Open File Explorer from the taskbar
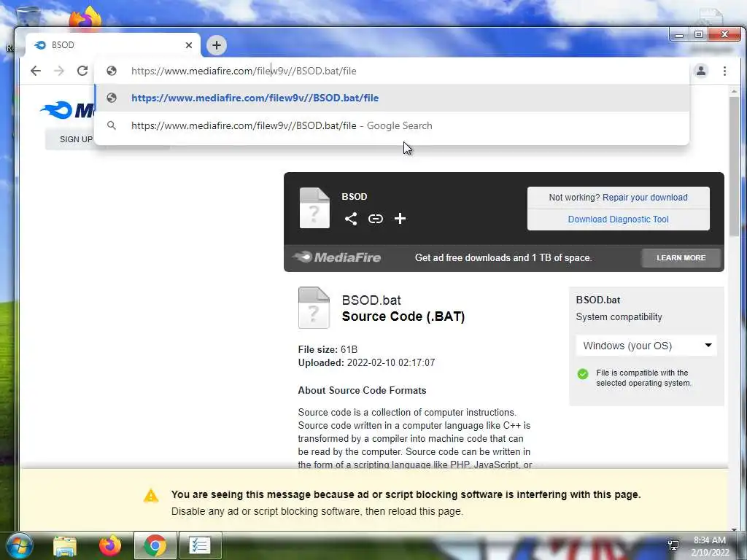This screenshot has width=747, height=560. click(x=65, y=545)
